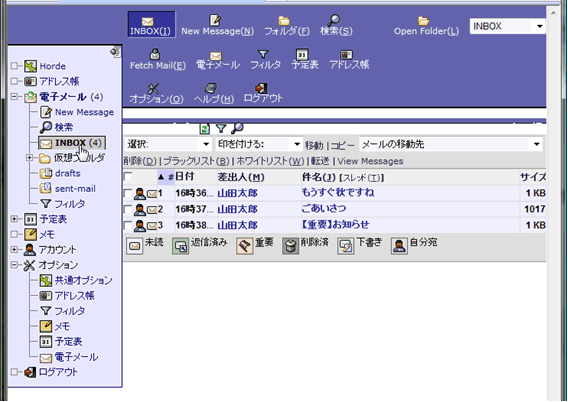Open アドレス帳 icon in the toolbar
The height and width of the screenshot is (402, 568).
pos(349,59)
